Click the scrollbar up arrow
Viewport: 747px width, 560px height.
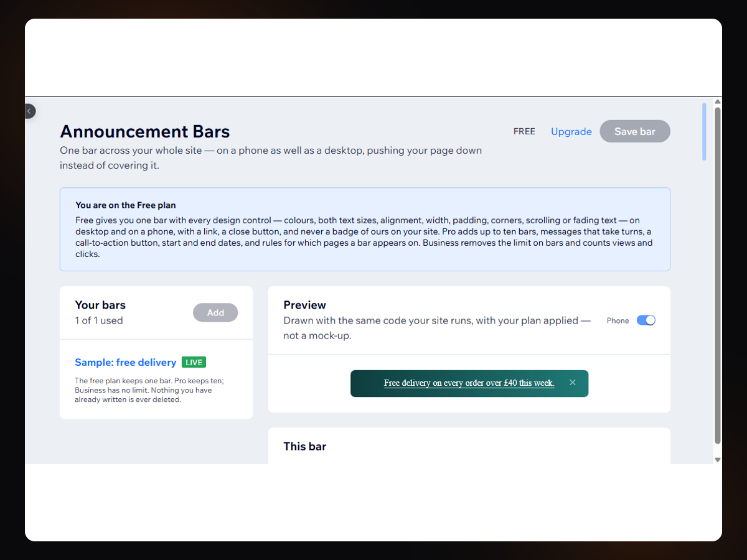(x=717, y=101)
